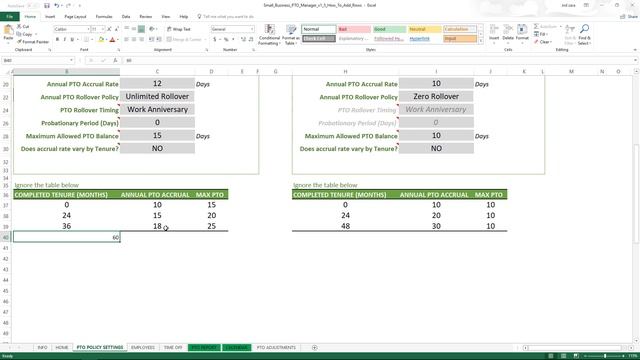Screen dimensions: 640x360
Task: Click the Redo arrow icon
Action: 68,6
